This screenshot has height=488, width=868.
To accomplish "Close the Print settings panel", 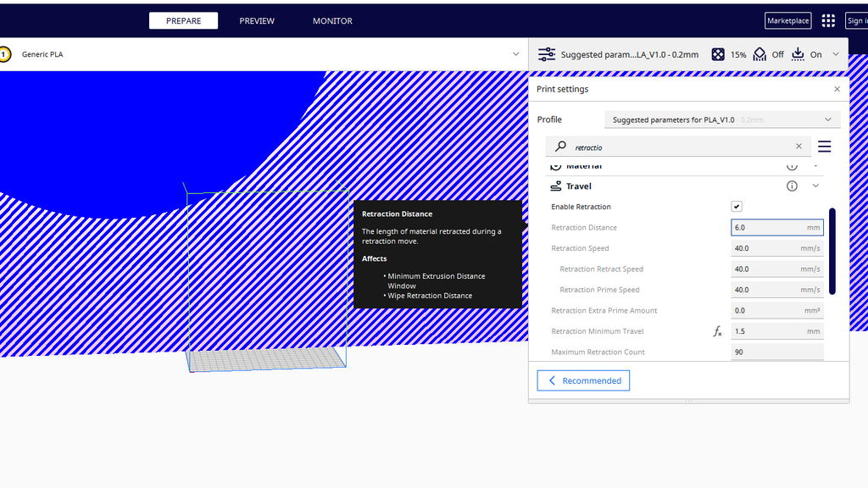I will click(837, 89).
